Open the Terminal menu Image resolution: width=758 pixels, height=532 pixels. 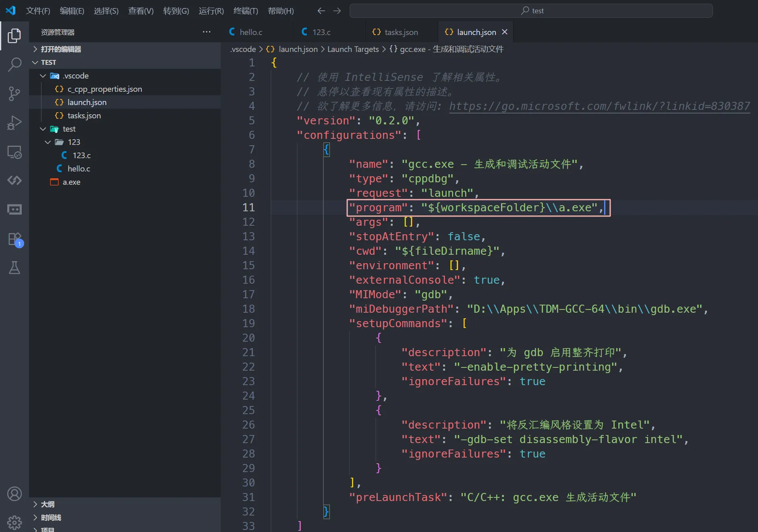(x=245, y=11)
